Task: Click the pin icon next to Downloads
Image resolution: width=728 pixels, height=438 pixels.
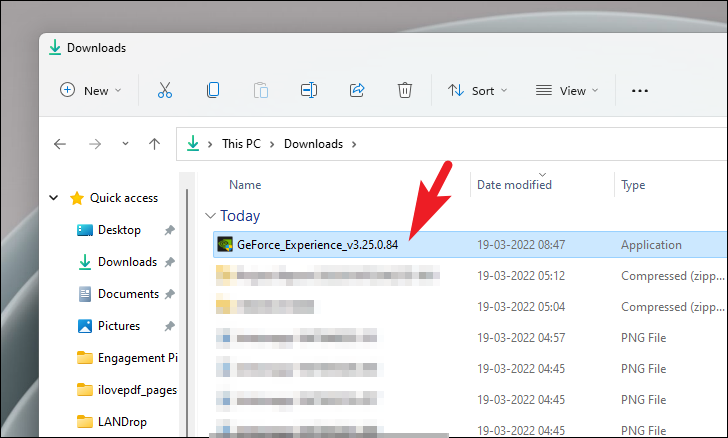Action: click(x=169, y=262)
